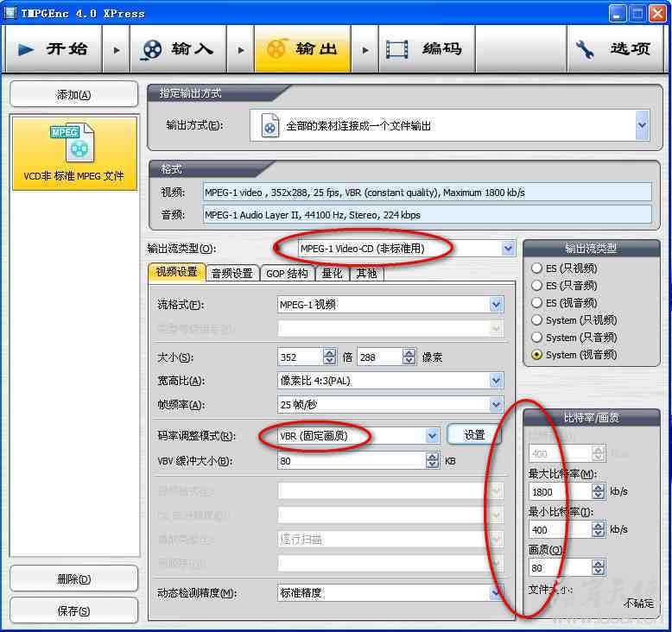Open 选项 (Options) with the wrench icon
672x632 pixels.
click(x=616, y=49)
